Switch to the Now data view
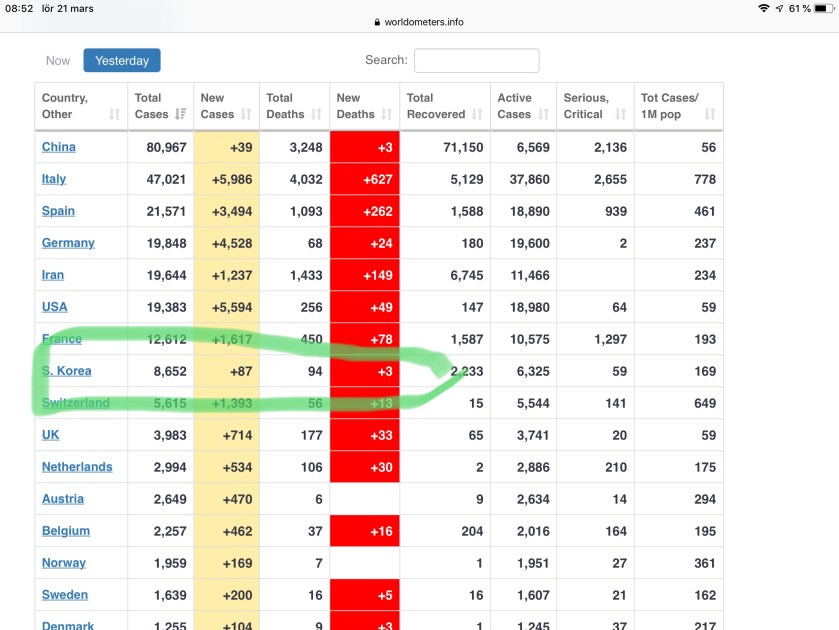The image size is (839, 630). pos(58,61)
